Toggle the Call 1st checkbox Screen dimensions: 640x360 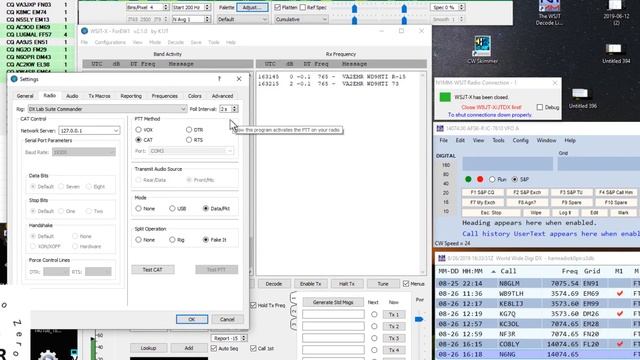pos(253,348)
